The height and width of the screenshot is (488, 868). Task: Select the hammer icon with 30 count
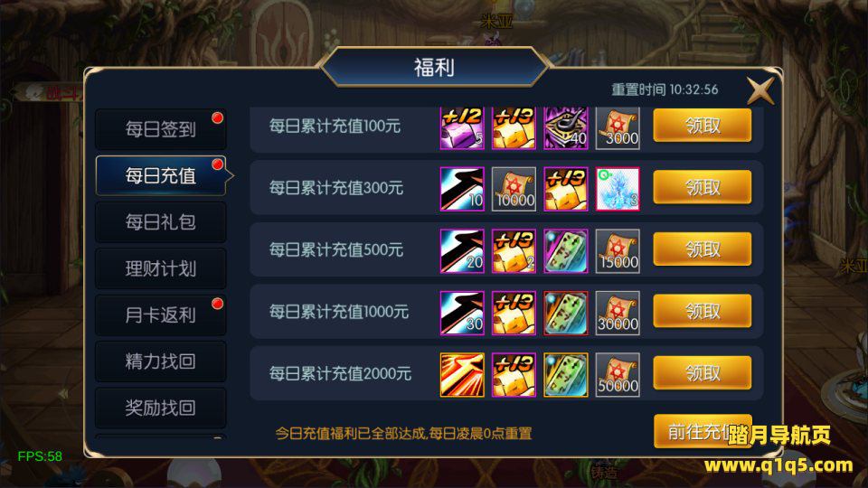[462, 314]
